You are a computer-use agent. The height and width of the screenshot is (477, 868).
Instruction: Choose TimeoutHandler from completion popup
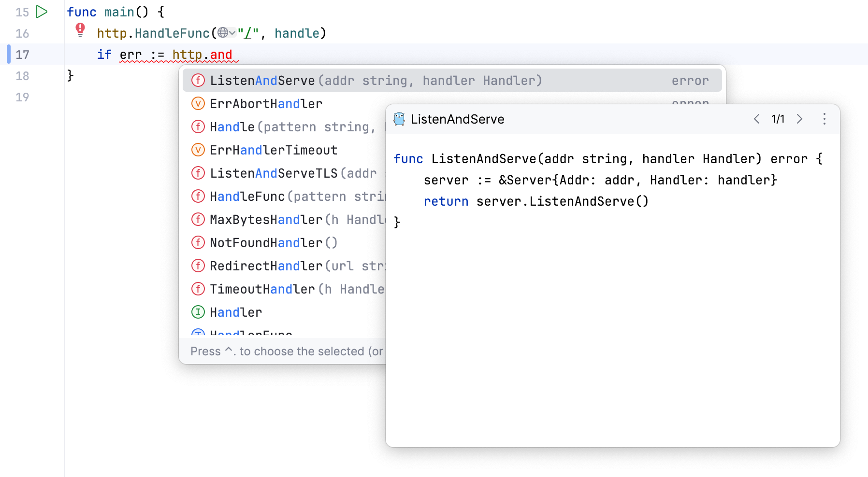click(262, 289)
